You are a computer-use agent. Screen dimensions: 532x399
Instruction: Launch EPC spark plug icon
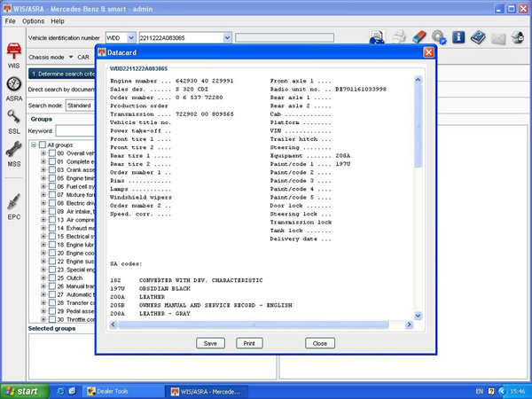pos(14,207)
